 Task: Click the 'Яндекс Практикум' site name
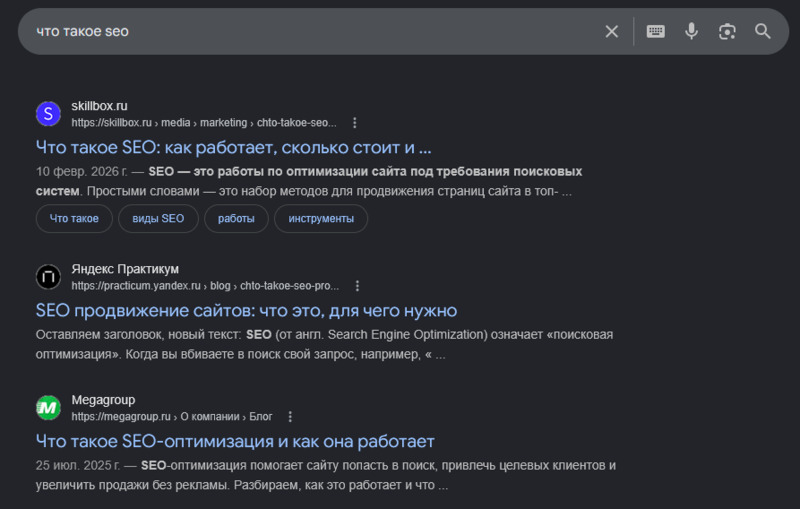pyautogui.click(x=125, y=269)
